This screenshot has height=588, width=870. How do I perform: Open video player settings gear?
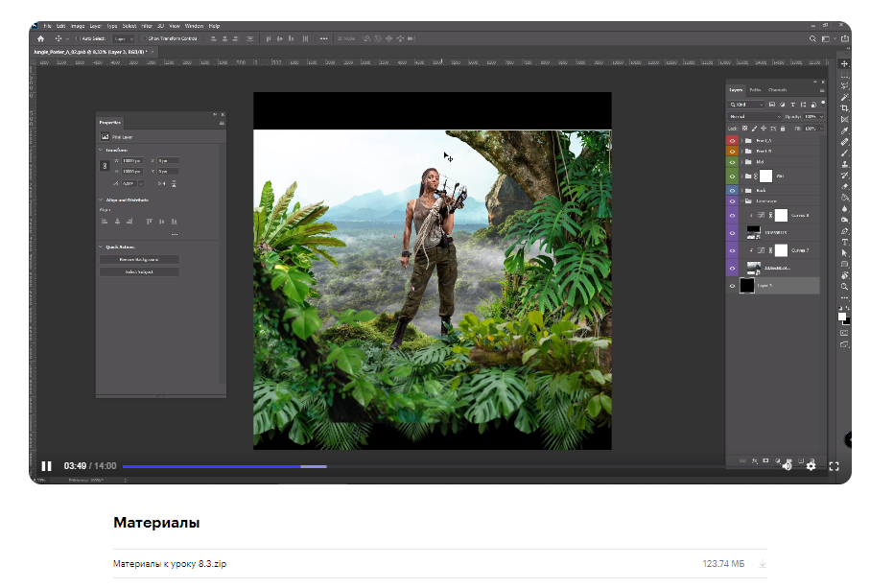pos(811,466)
